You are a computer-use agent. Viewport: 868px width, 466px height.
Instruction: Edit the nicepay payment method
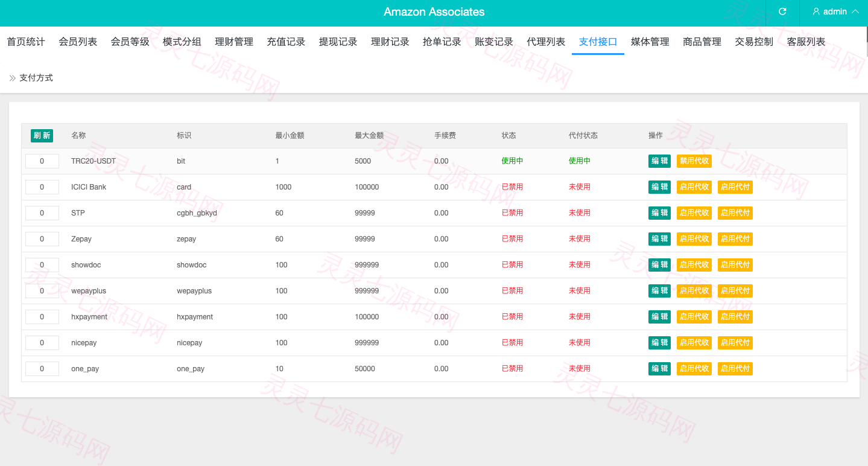click(659, 343)
